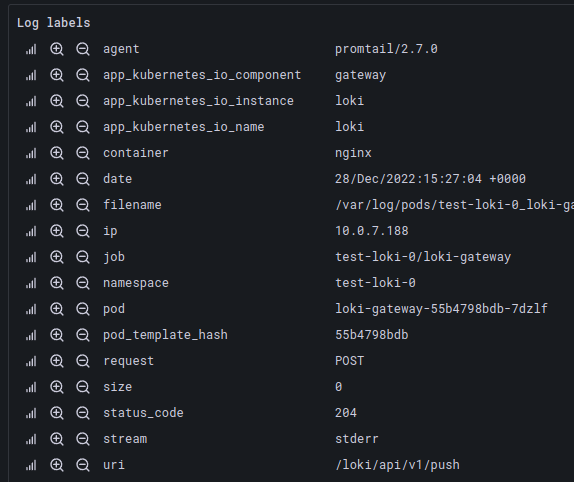Filter for container nginx value

(x=57, y=153)
